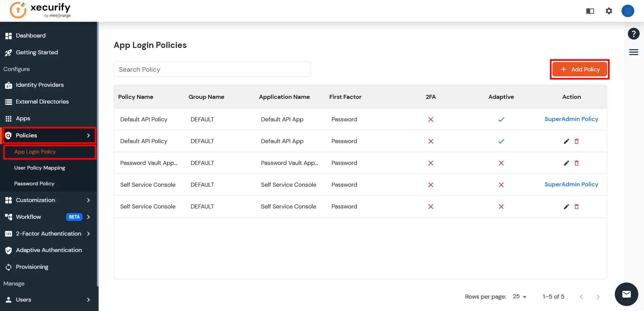Click the Apps grid icon
Screen dimensions: 644x311
coord(8,119)
